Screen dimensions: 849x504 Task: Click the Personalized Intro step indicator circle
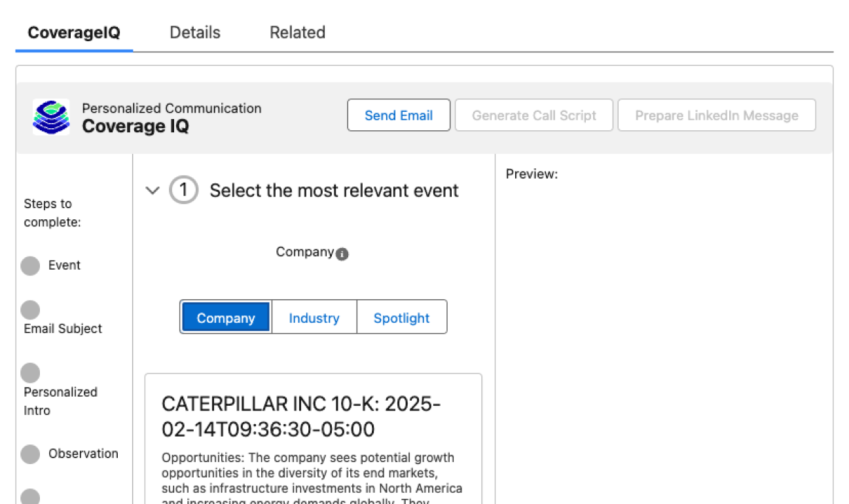point(30,373)
